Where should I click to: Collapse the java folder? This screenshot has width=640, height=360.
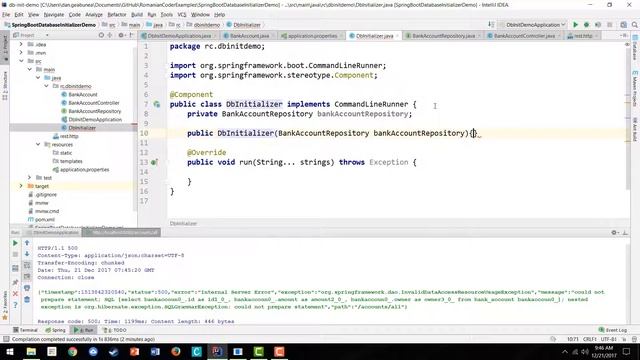coord(38,78)
